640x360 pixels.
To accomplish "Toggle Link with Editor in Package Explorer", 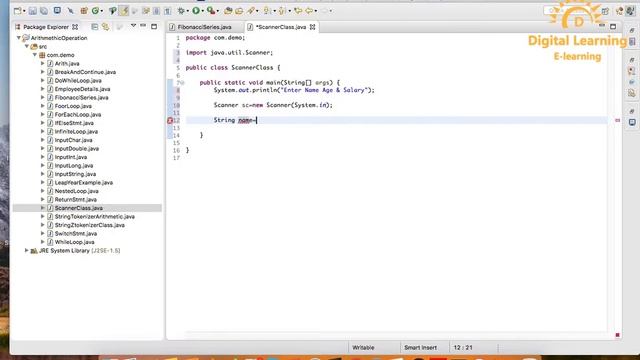I will (x=106, y=27).
